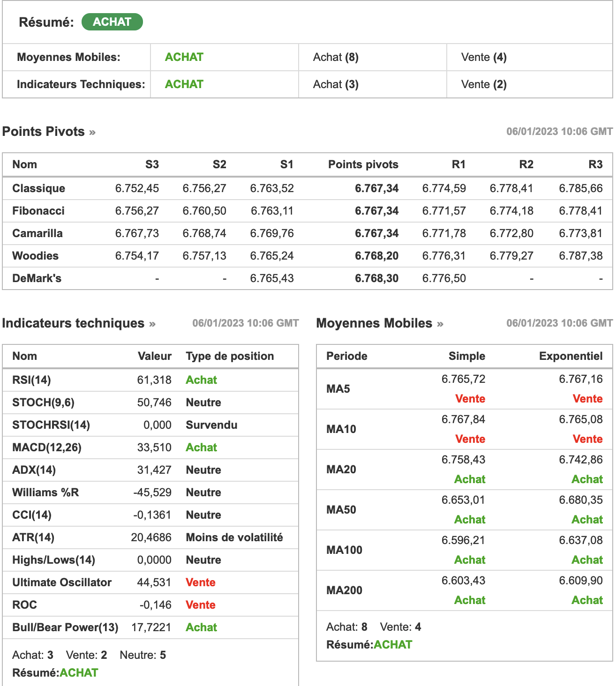Select the Fibonacci pivot row name

pos(38,211)
